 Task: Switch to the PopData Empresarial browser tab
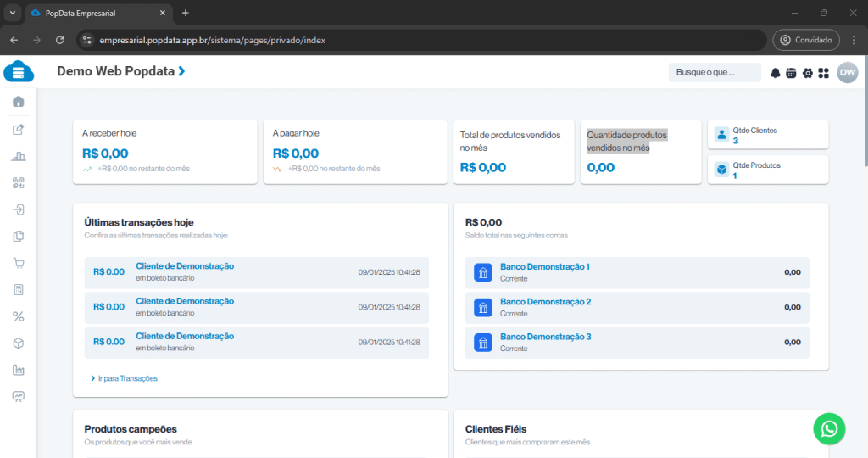pyautogui.click(x=93, y=13)
